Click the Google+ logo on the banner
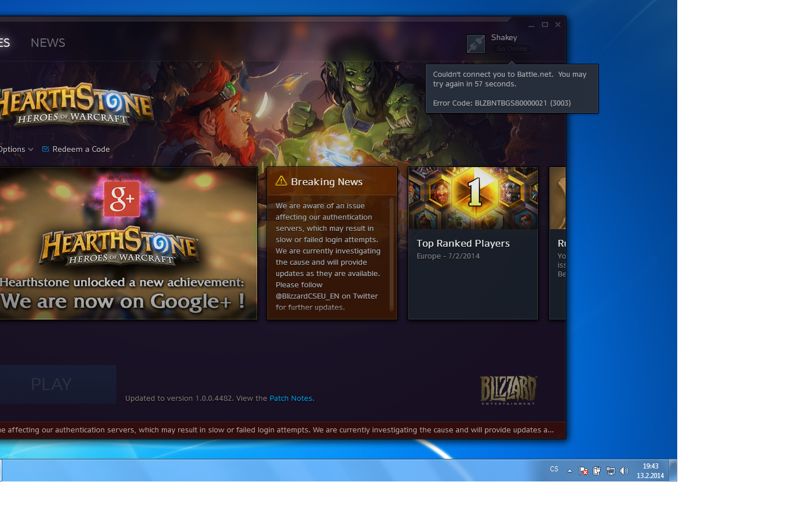 coord(122,199)
